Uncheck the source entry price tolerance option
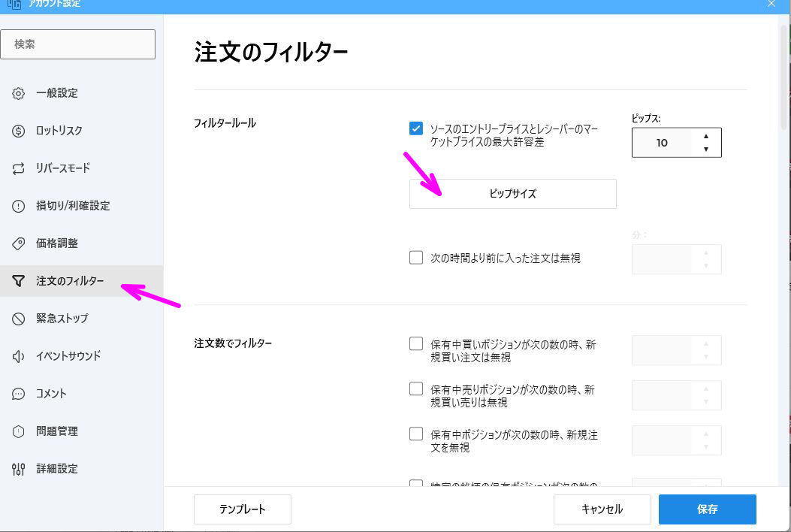 [x=416, y=128]
